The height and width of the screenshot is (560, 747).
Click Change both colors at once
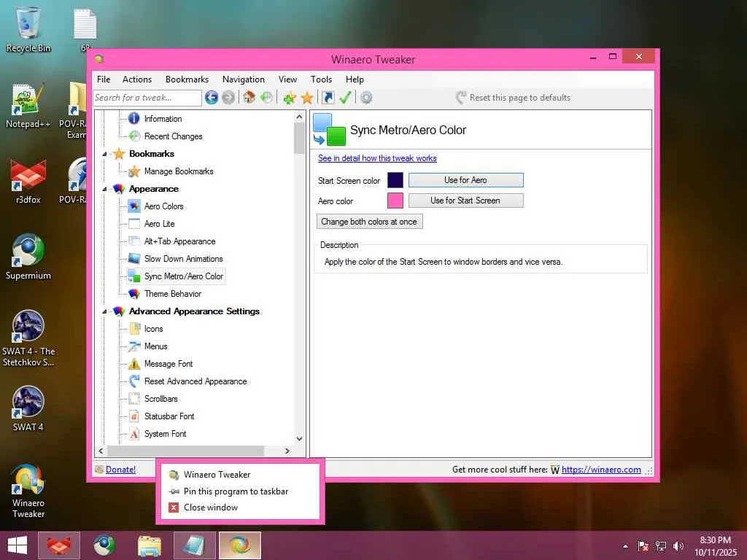pos(369,222)
